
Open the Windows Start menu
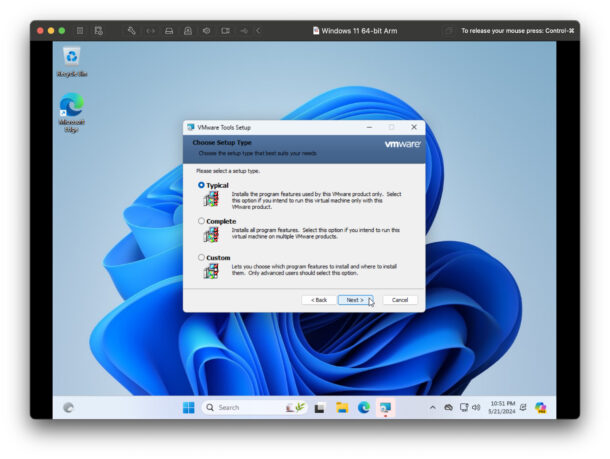point(188,408)
